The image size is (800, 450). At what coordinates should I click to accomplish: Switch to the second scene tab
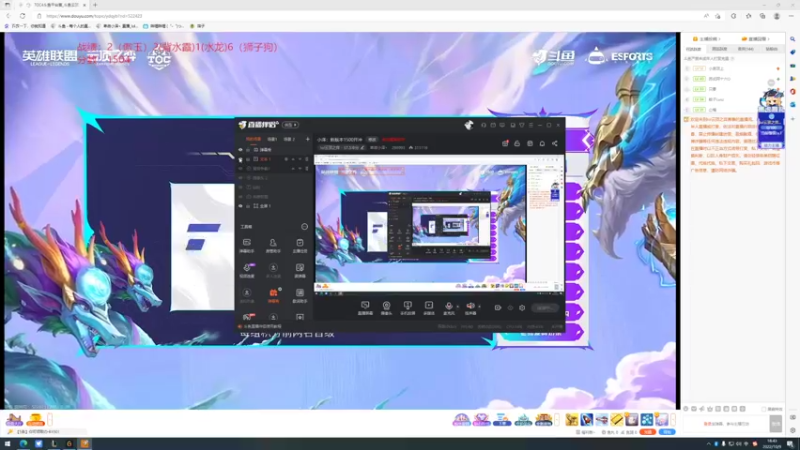[x=272, y=139]
